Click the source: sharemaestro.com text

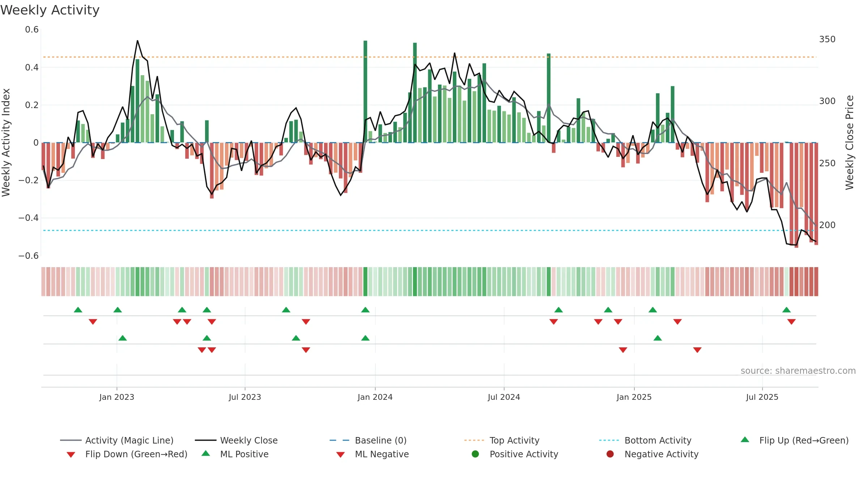pyautogui.click(x=798, y=371)
